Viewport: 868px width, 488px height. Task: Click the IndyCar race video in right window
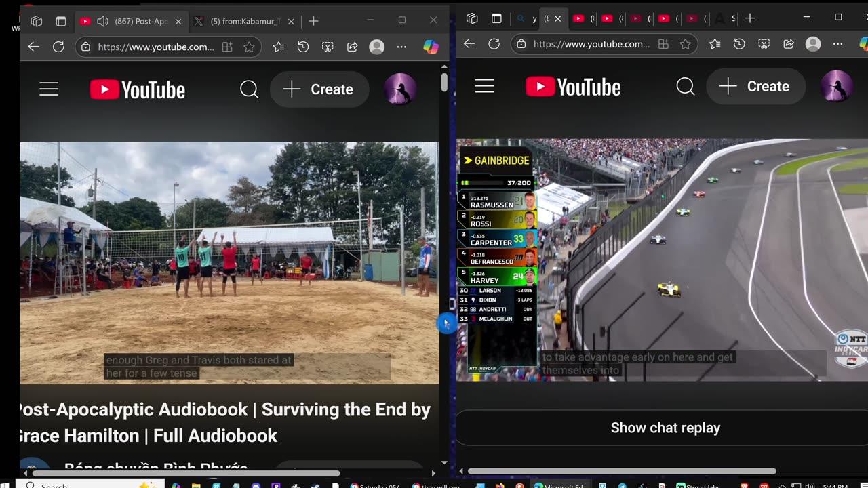(662, 260)
